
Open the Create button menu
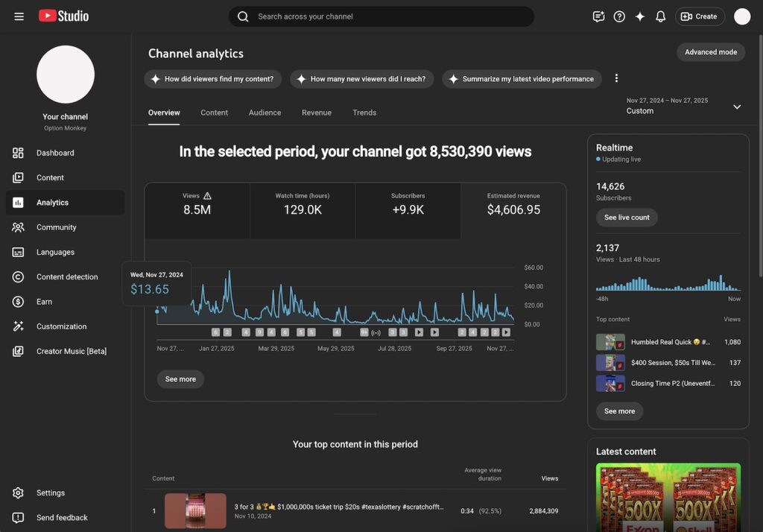(699, 16)
